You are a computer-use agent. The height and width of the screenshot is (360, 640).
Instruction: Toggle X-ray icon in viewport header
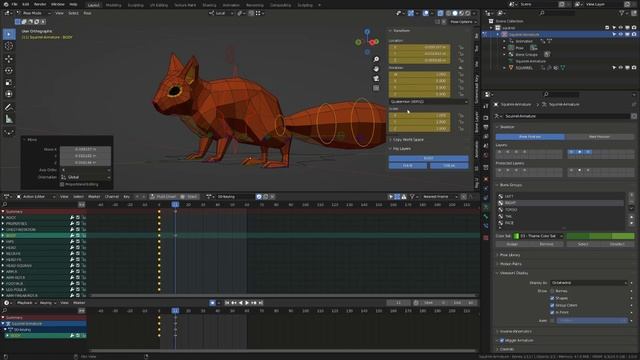(x=440, y=13)
